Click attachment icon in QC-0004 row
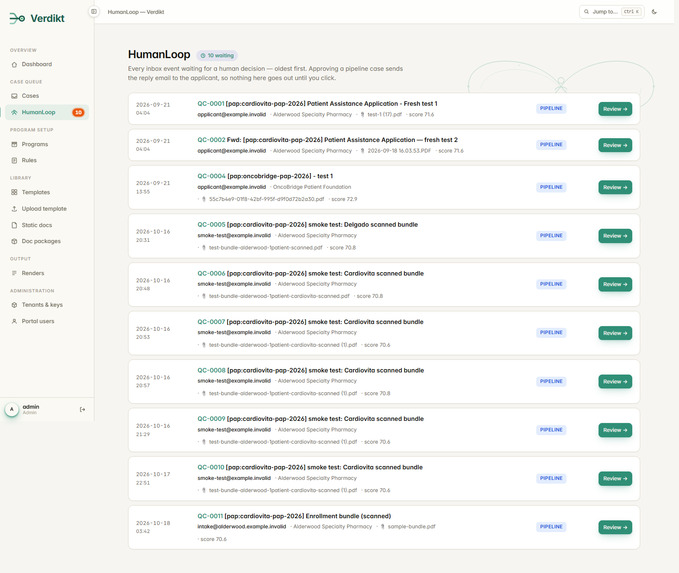Viewport: 679px width, 573px height. [204, 199]
